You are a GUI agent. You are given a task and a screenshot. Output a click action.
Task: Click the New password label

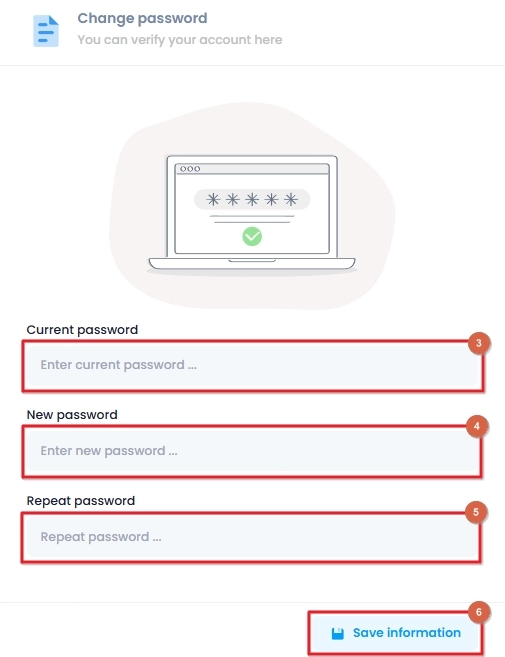(72, 415)
